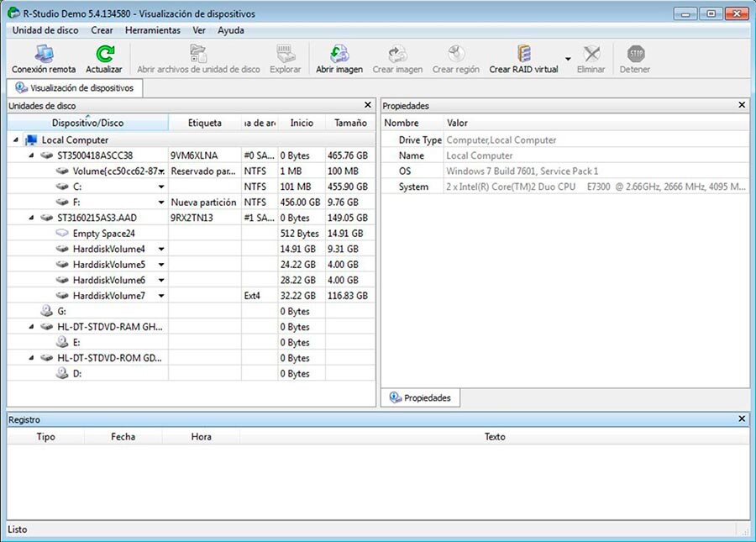Open the Herramientas menu
The height and width of the screenshot is (542, 756).
coord(153,30)
